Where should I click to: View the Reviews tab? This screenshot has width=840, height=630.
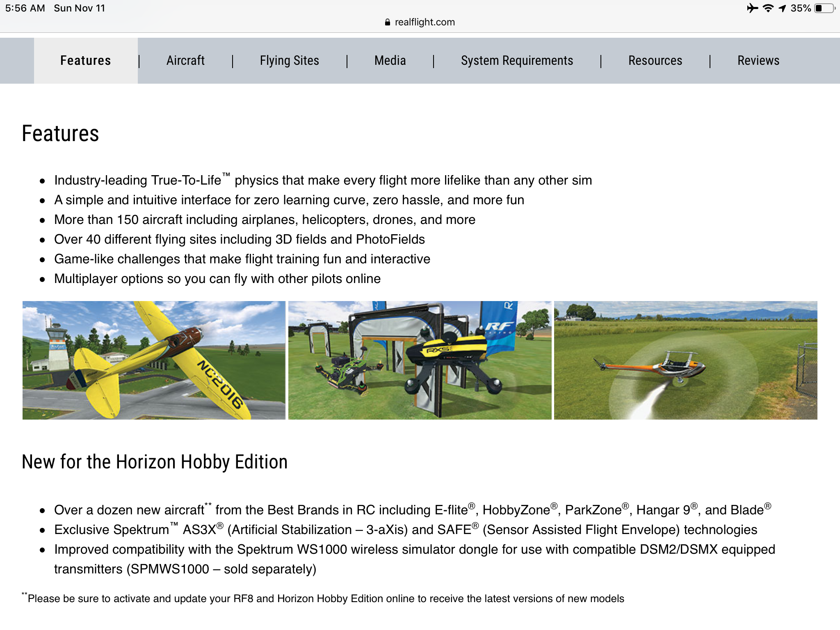[758, 61]
